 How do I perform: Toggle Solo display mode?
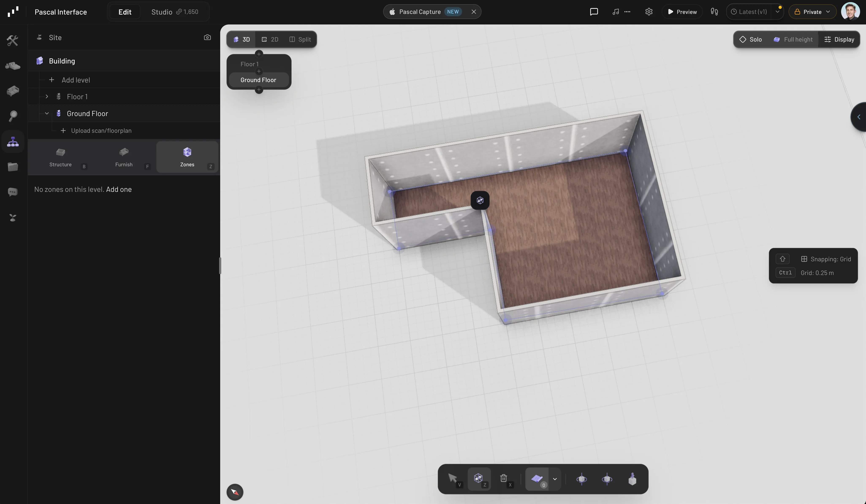751,39
